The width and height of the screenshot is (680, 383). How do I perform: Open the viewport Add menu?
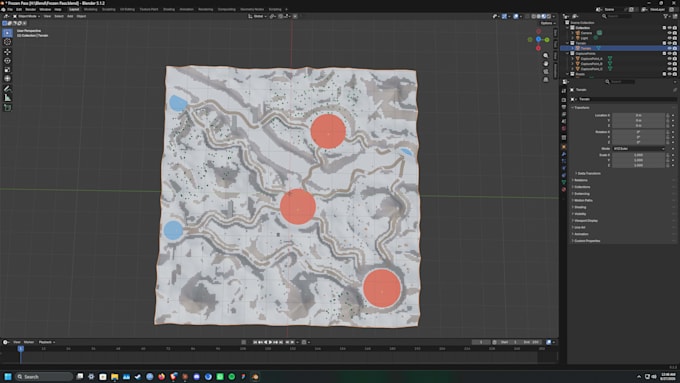point(70,16)
